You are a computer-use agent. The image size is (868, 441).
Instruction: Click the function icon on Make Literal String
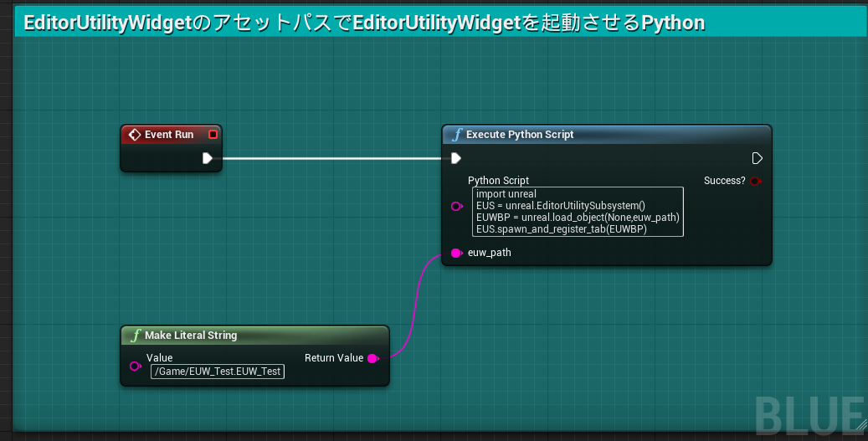tap(136, 336)
